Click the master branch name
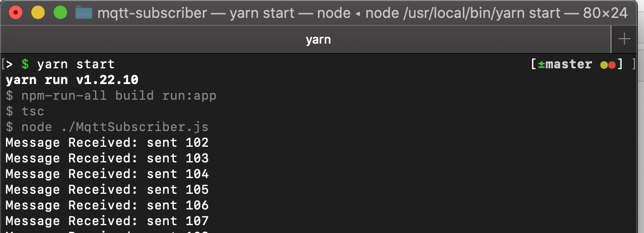 [569, 64]
